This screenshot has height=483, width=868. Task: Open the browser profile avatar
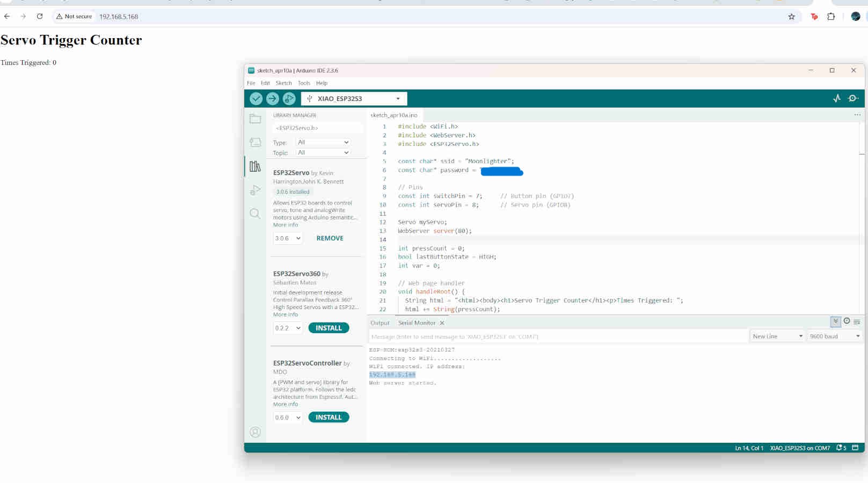coord(856,17)
